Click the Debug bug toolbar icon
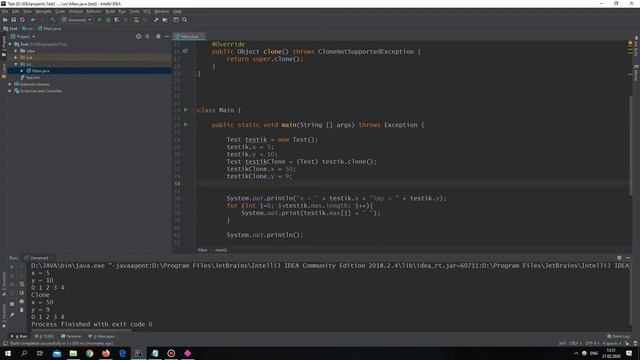The width and height of the screenshot is (640, 360). pyautogui.click(x=108, y=20)
